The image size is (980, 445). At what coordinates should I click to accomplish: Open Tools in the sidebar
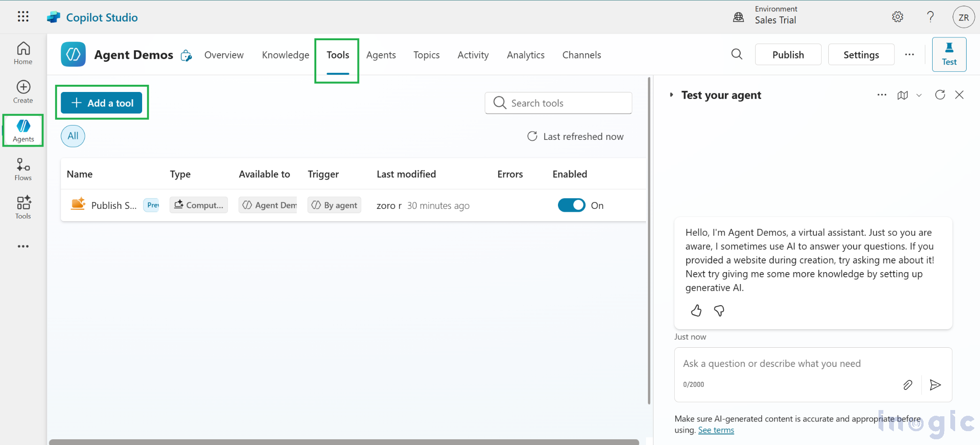coord(23,207)
